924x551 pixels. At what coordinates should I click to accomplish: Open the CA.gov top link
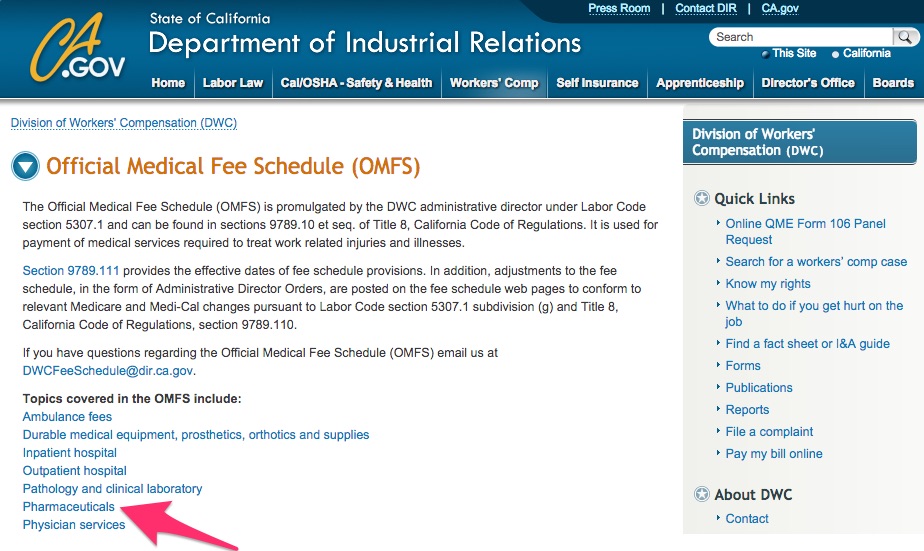click(780, 8)
